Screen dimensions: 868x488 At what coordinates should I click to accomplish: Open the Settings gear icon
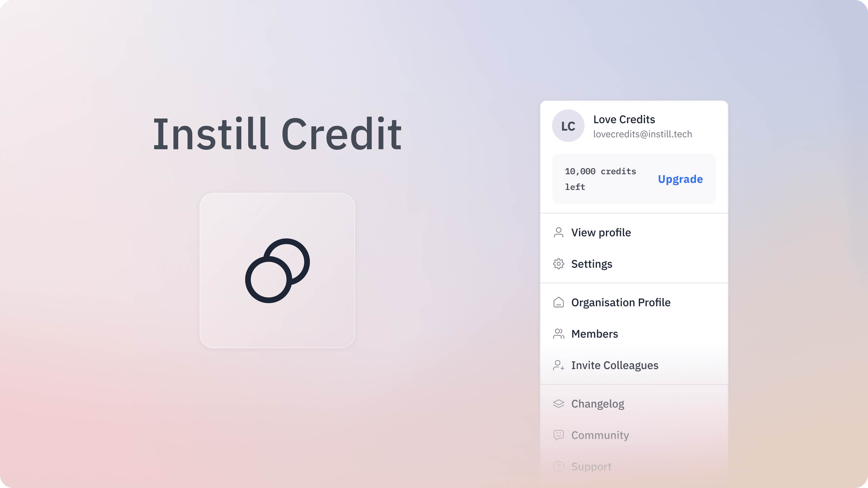pos(559,263)
